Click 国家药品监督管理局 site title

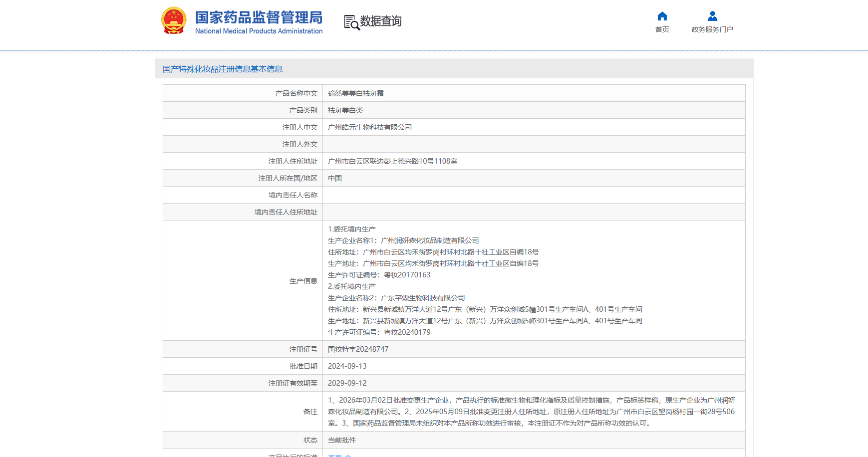[x=259, y=17]
